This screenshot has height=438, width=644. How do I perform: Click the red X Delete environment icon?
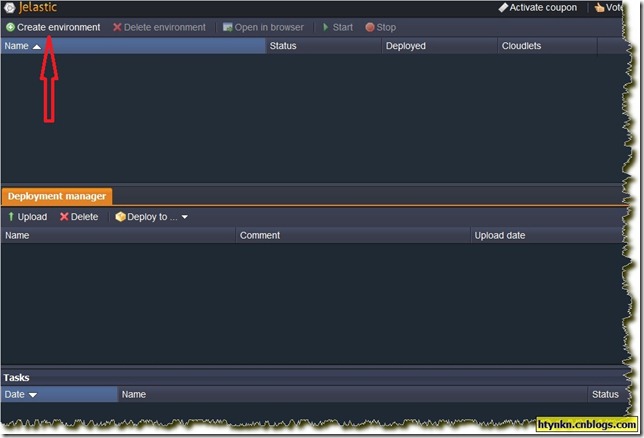117,27
